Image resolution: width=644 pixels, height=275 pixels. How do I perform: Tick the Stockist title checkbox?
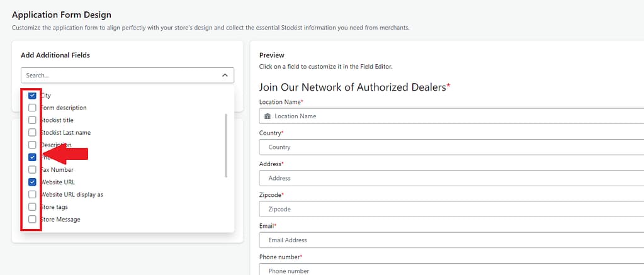click(32, 120)
